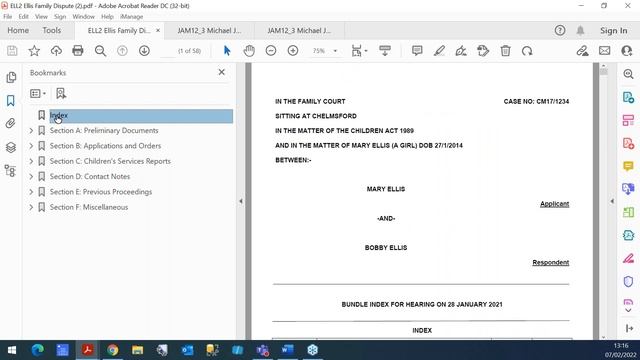Open the help question mark icon
This screenshot has height=360, width=640.
[560, 31]
